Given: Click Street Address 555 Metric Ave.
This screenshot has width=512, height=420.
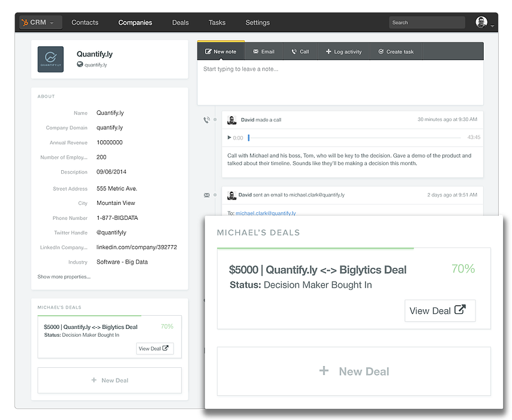Looking at the screenshot, I should tap(117, 188).
